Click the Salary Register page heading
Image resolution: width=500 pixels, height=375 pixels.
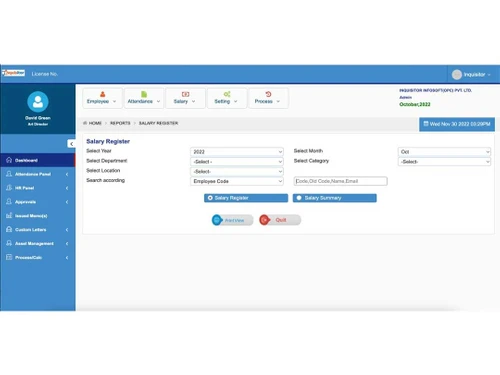108,141
